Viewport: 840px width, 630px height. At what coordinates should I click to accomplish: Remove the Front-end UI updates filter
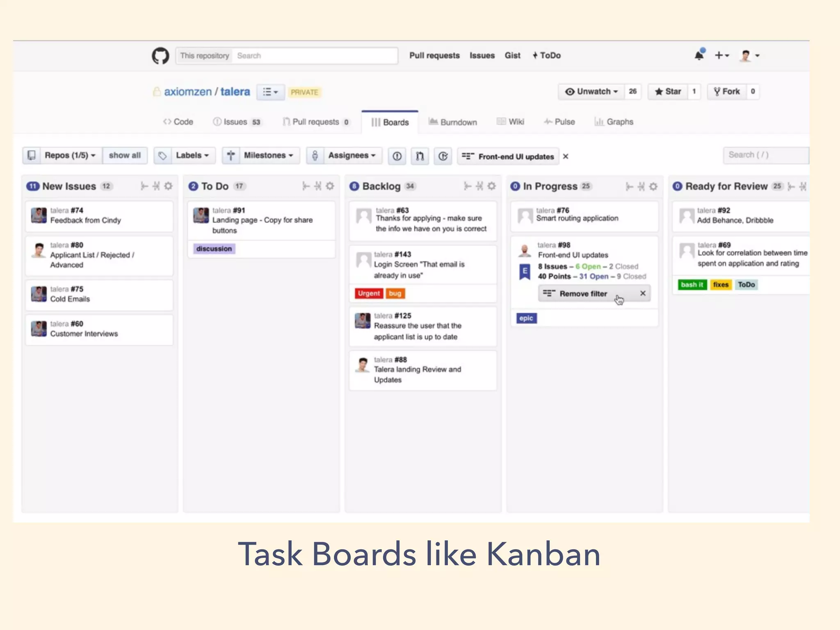(566, 156)
